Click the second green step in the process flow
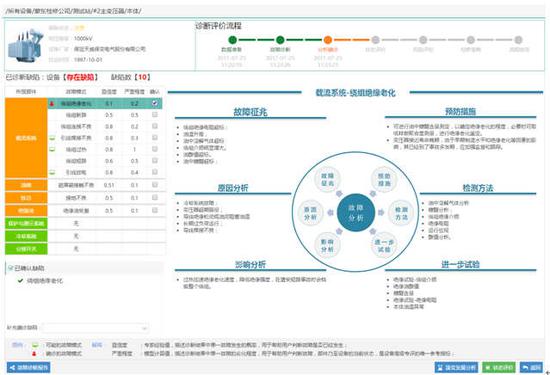The image size is (550, 375). [280, 40]
